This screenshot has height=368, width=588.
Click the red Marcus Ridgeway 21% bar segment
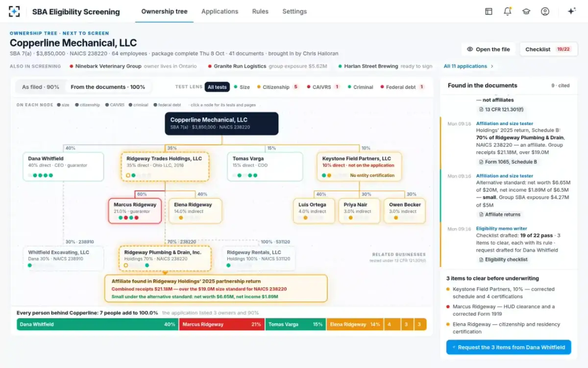[221, 324]
